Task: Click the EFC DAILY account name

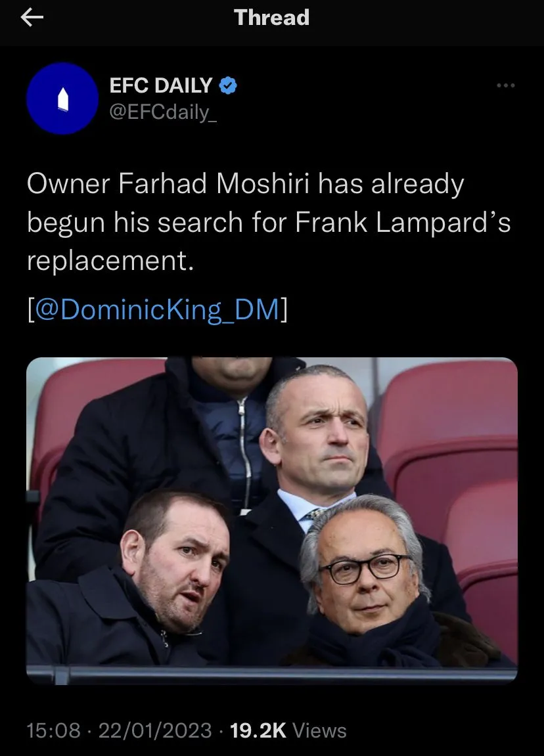Action: point(161,85)
